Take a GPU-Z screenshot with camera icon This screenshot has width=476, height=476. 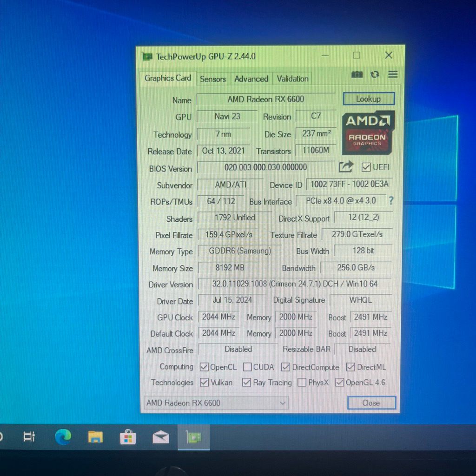click(x=357, y=74)
